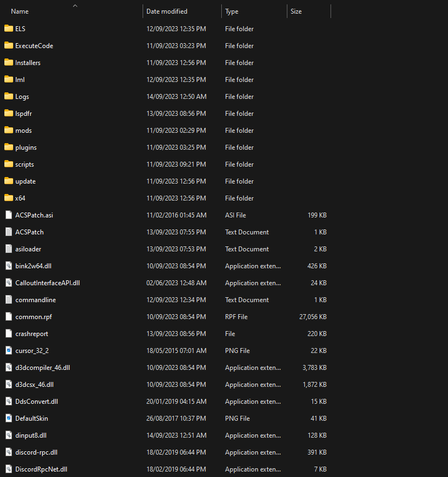The width and height of the screenshot is (448, 477).
Task: Click the mods folder icon
Action: pyautogui.click(x=9, y=130)
